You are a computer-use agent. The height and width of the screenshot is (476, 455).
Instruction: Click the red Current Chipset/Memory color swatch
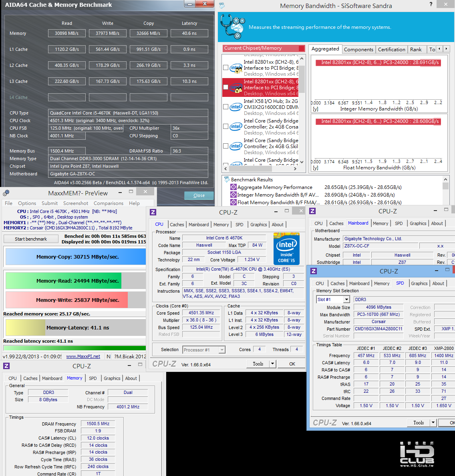coord(301,48)
